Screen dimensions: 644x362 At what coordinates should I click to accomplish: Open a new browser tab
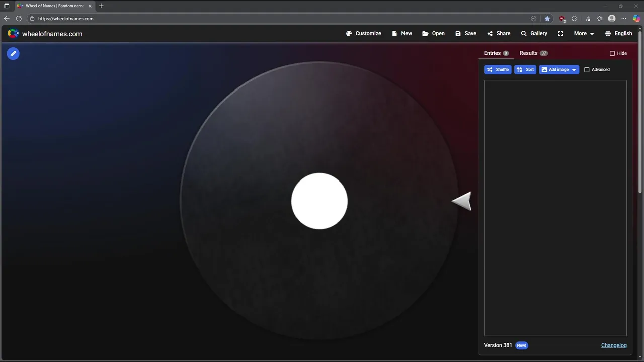[101, 6]
